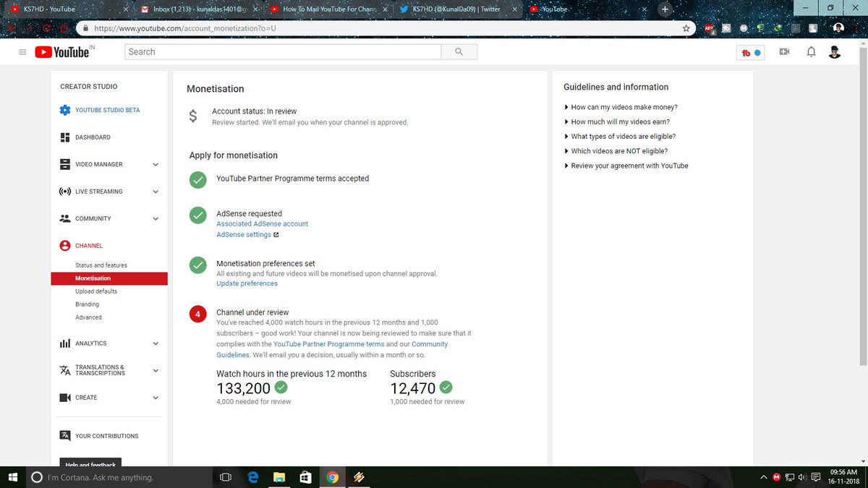The height and width of the screenshot is (488, 868).
Task: Click the Chrome profile avatar
Action: [x=838, y=28]
